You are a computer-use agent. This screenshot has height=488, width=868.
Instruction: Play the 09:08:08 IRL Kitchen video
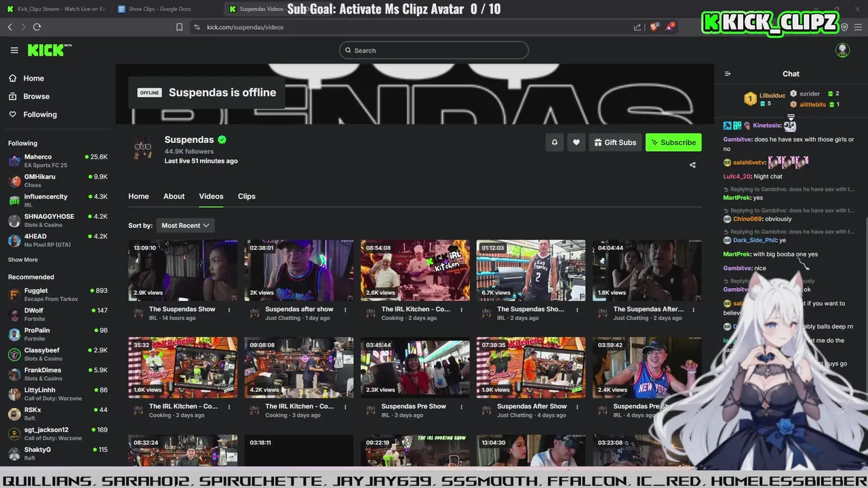299,367
